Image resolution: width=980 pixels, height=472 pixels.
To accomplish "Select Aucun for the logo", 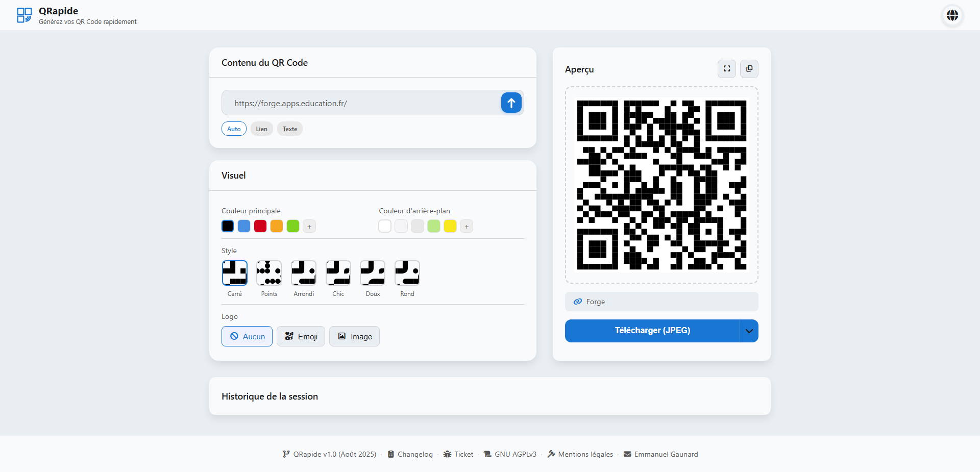I will click(247, 336).
